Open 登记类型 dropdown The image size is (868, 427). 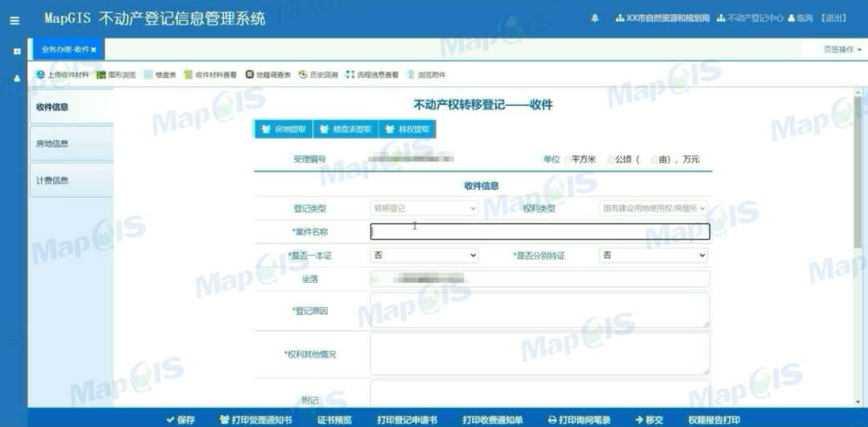point(424,208)
